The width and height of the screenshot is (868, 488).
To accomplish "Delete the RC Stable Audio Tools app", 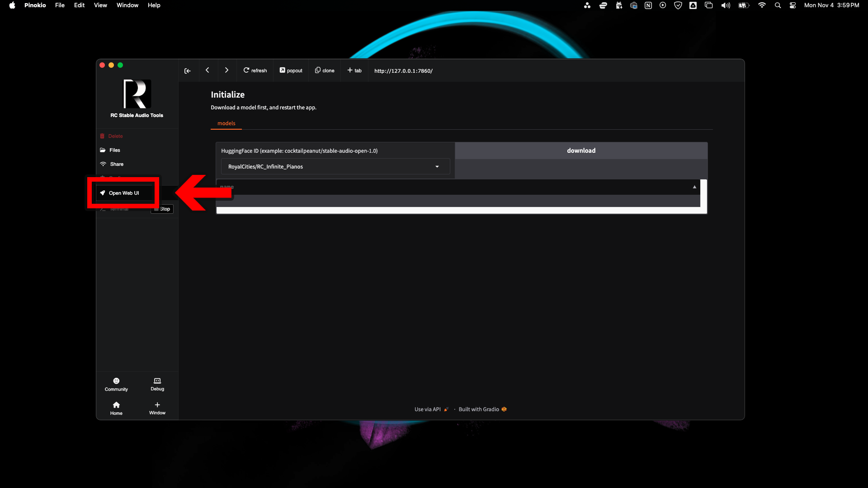I will tap(111, 136).
